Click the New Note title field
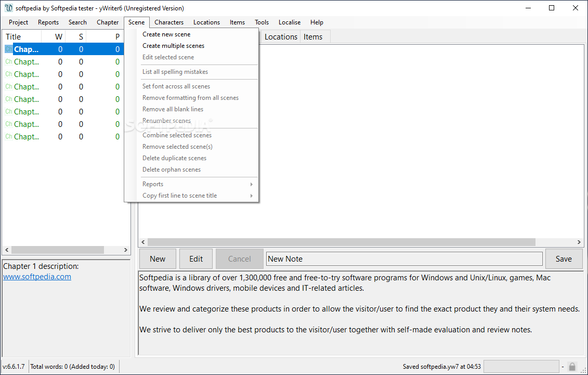The image size is (588, 375). coord(404,258)
